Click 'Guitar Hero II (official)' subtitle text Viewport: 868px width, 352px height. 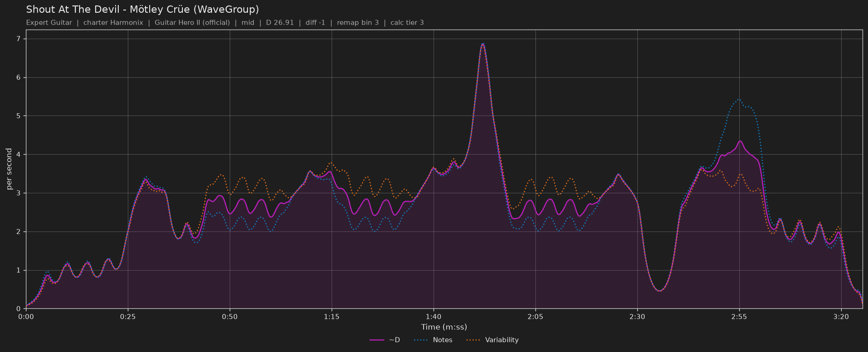click(x=192, y=23)
